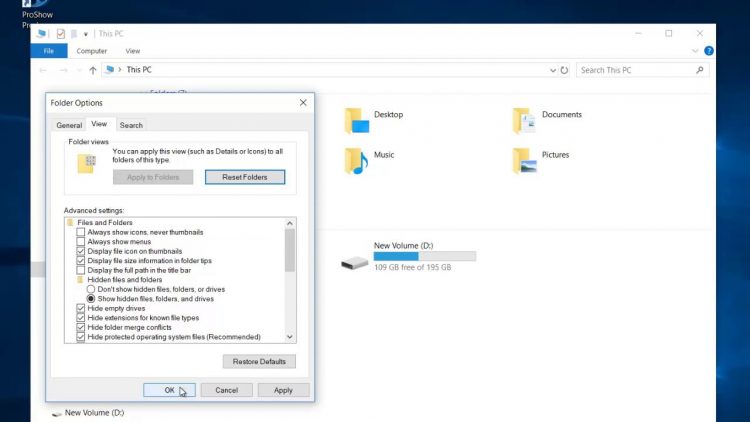This screenshot has width=750, height=422.
Task: Click the Properties checkmark quick access icon
Action: 60,33
